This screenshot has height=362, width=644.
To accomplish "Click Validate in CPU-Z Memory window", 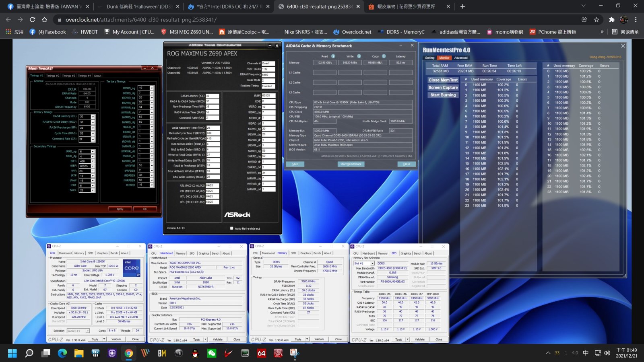I will click(319, 339).
